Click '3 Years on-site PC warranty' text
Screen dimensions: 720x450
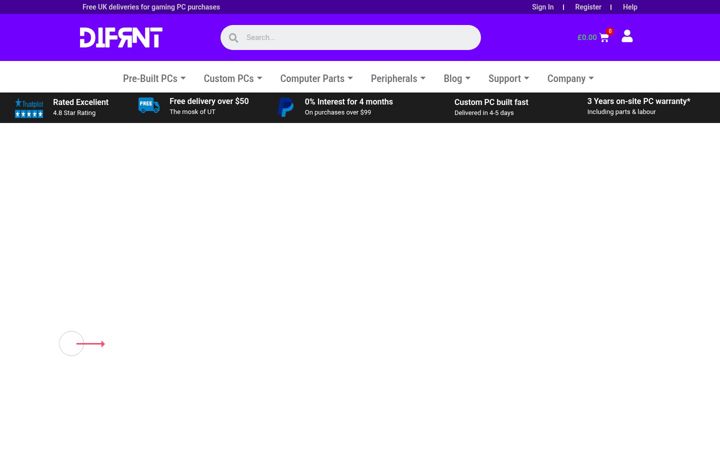tap(639, 101)
